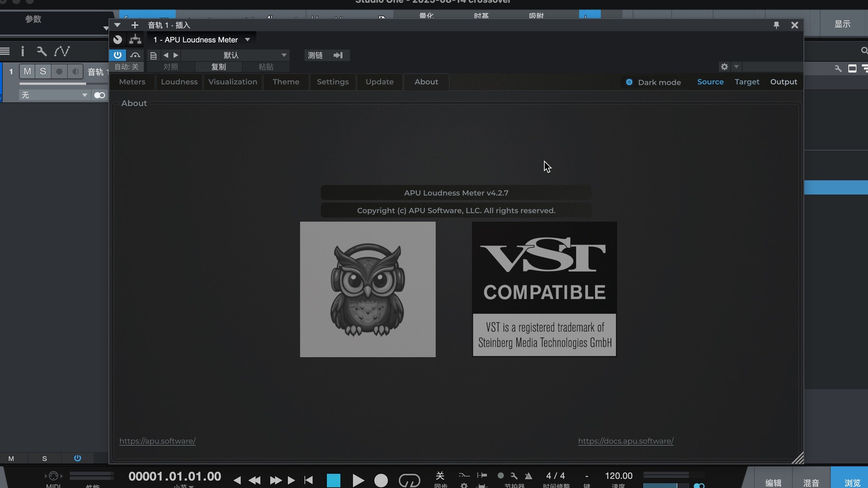The width and height of the screenshot is (868, 488).
Task: Open the https://docs.apu.software/ link
Action: (x=626, y=441)
